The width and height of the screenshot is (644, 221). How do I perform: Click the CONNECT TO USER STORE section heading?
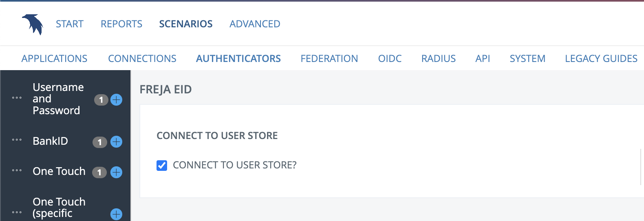point(217,136)
